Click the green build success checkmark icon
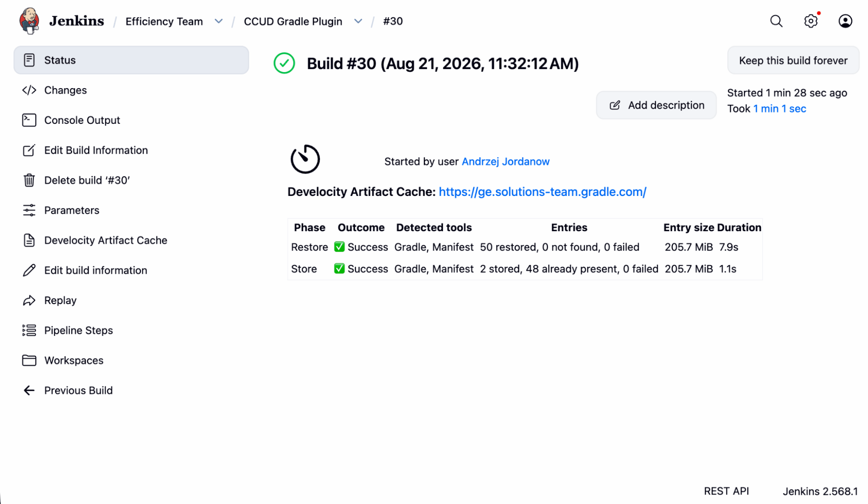 tap(284, 63)
